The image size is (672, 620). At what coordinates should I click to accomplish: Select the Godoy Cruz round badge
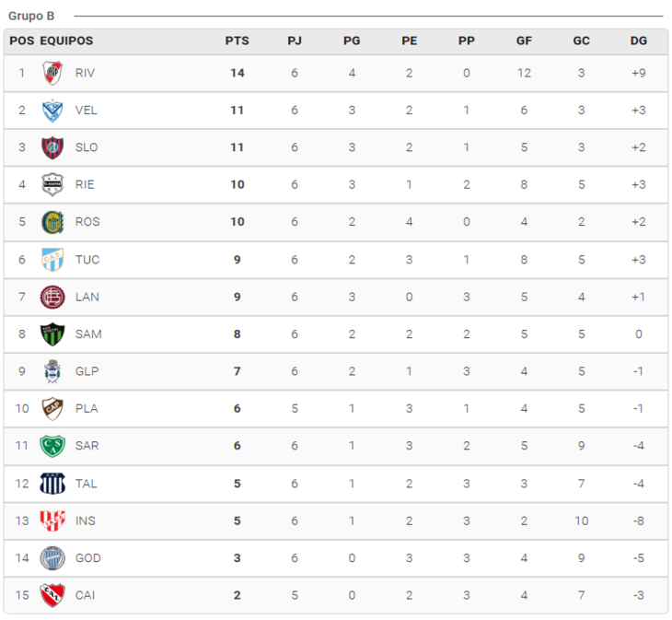pyautogui.click(x=52, y=558)
